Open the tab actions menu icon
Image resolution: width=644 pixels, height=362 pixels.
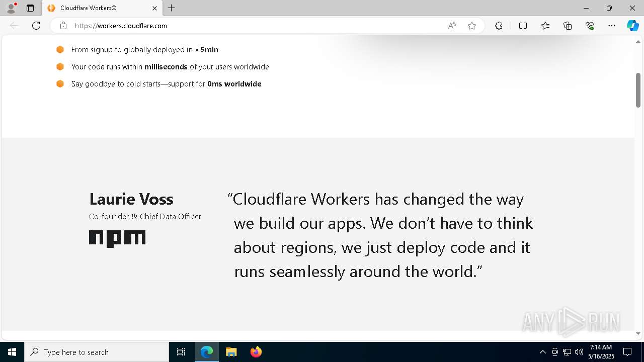point(30,8)
